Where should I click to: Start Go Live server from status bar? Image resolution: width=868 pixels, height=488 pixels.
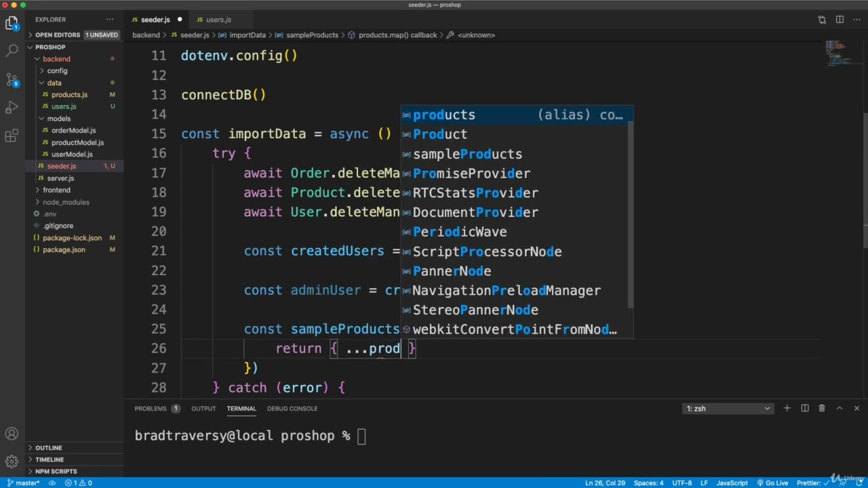(772, 483)
